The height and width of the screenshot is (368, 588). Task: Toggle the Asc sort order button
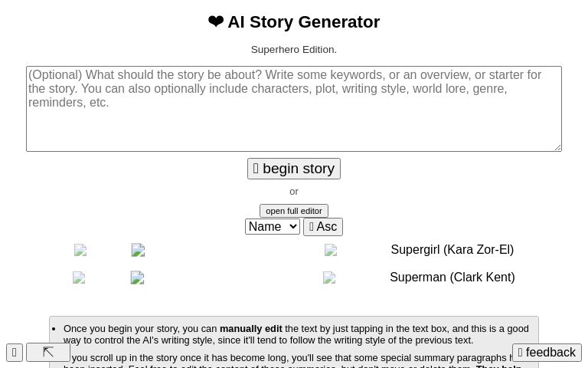[x=322, y=227]
